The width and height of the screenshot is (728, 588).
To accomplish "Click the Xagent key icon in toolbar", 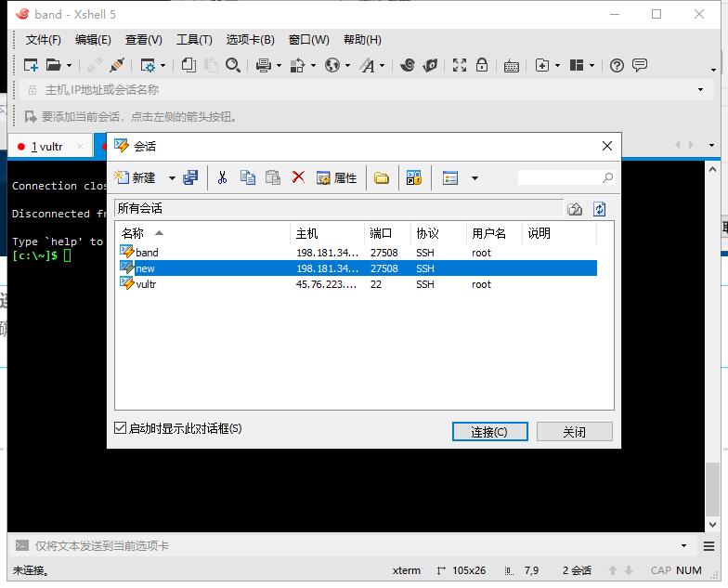I will [x=431, y=65].
